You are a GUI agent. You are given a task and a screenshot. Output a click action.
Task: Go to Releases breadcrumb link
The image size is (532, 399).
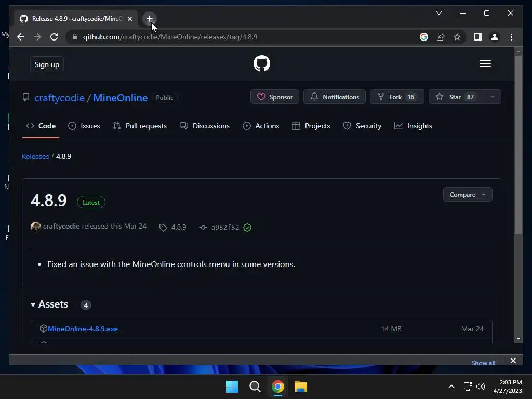pos(35,156)
